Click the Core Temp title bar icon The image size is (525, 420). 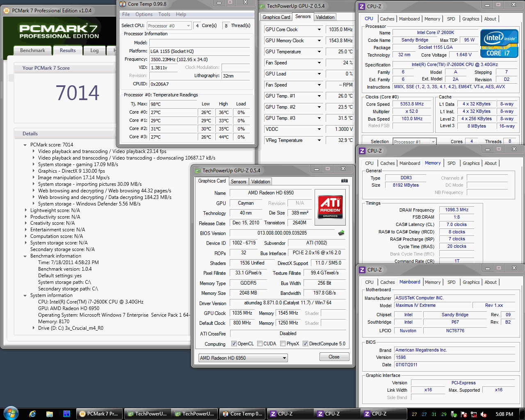point(123,4)
